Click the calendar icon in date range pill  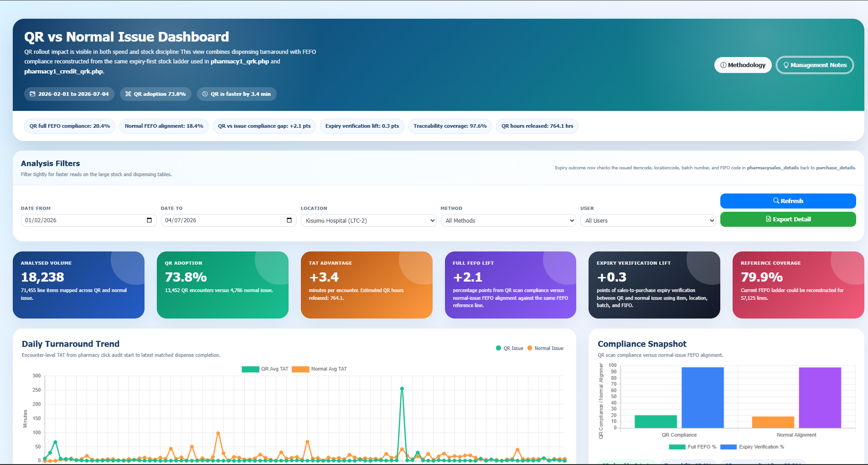pyautogui.click(x=32, y=94)
